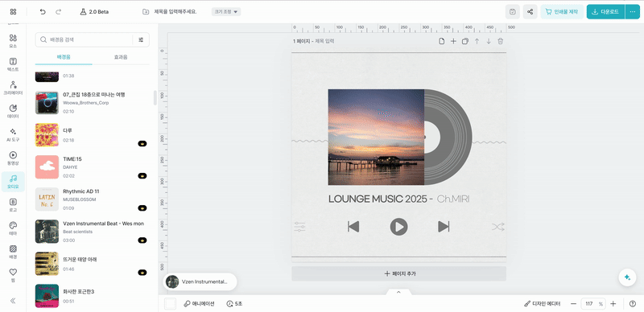Click the 뜨거운 태양 아래 track thumbnail
The image size is (644, 312).
pyautogui.click(x=47, y=263)
